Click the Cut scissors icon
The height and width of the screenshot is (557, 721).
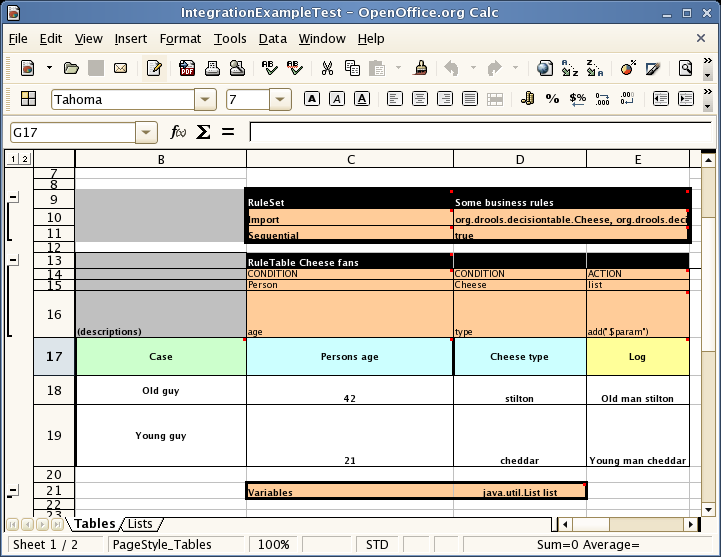point(326,68)
